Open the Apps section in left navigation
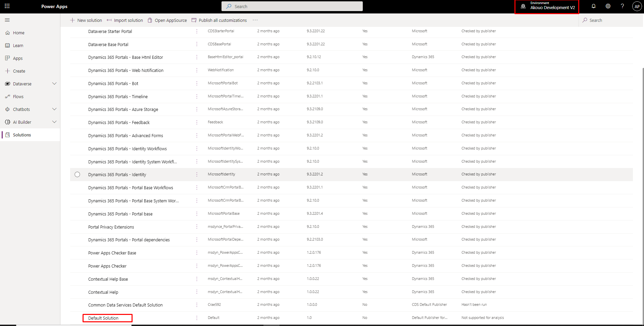This screenshot has width=644, height=326. (x=17, y=58)
